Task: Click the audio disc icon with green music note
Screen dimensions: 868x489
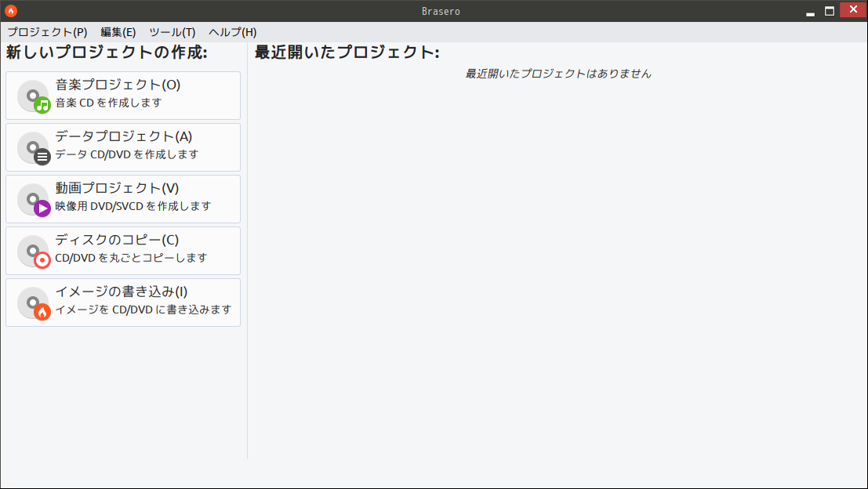Action: pyautogui.click(x=34, y=97)
